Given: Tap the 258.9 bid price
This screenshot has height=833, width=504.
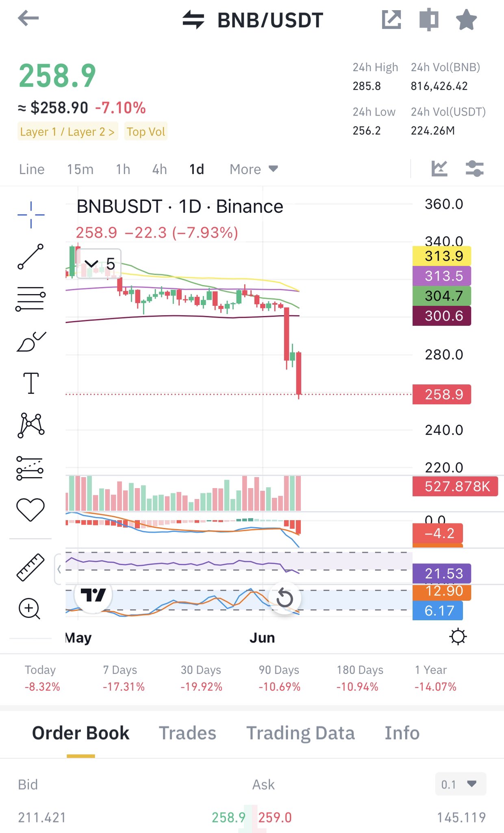Looking at the screenshot, I should click(x=228, y=818).
